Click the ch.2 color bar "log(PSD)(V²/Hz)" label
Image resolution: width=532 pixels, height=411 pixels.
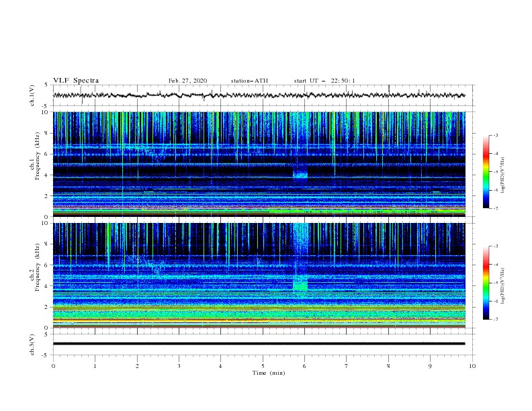click(x=502, y=286)
